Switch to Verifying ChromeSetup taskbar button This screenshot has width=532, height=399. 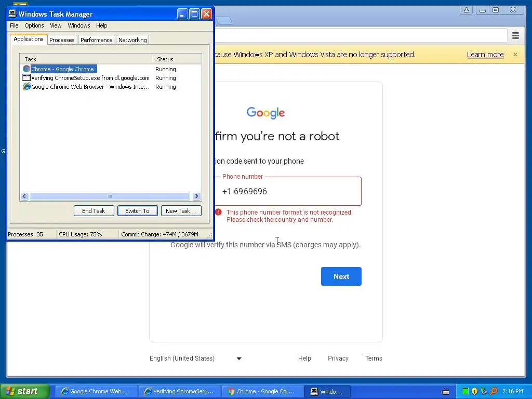pos(180,391)
